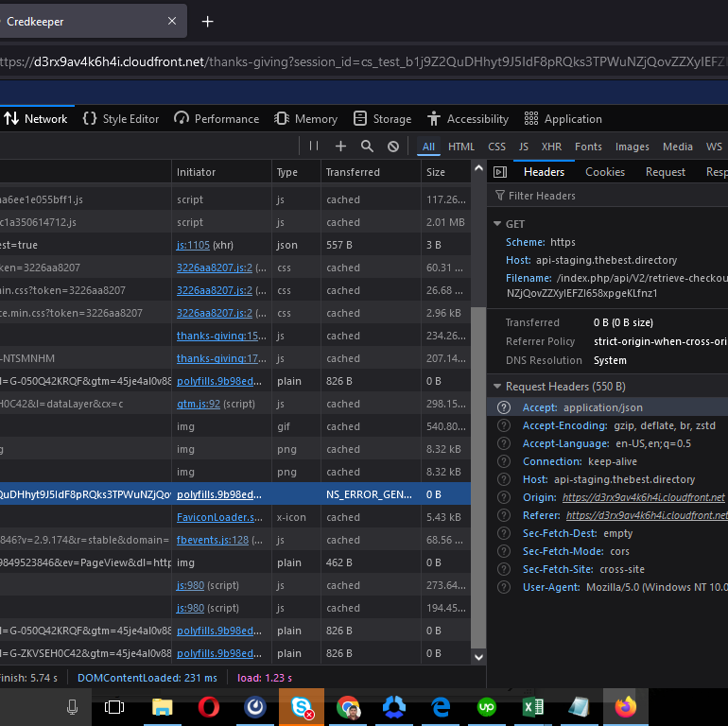The image size is (728, 726).
Task: Open Skype from taskbar
Action: tap(302, 707)
